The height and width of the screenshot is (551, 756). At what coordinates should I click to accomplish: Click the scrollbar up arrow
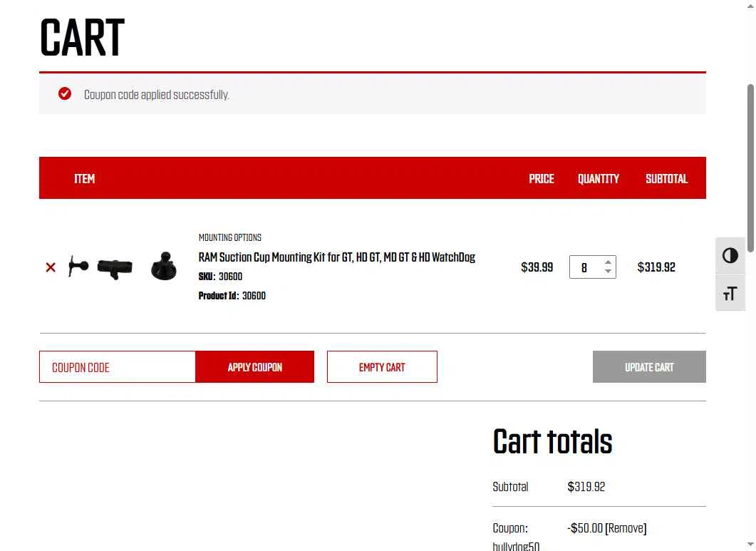click(x=750, y=5)
